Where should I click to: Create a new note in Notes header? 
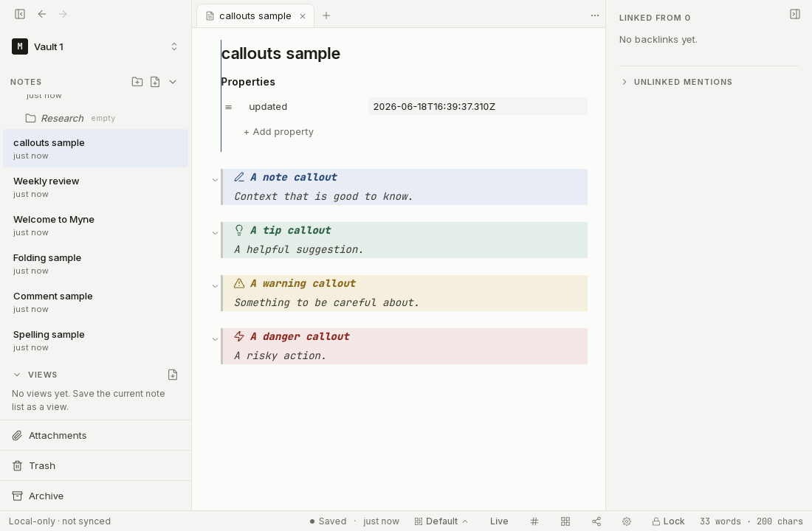tap(155, 82)
